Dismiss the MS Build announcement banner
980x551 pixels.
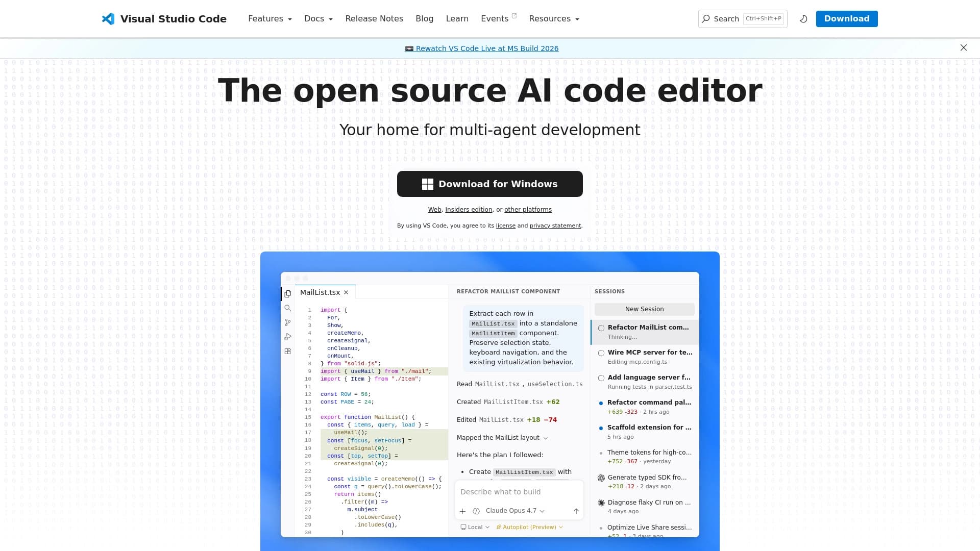[964, 47]
